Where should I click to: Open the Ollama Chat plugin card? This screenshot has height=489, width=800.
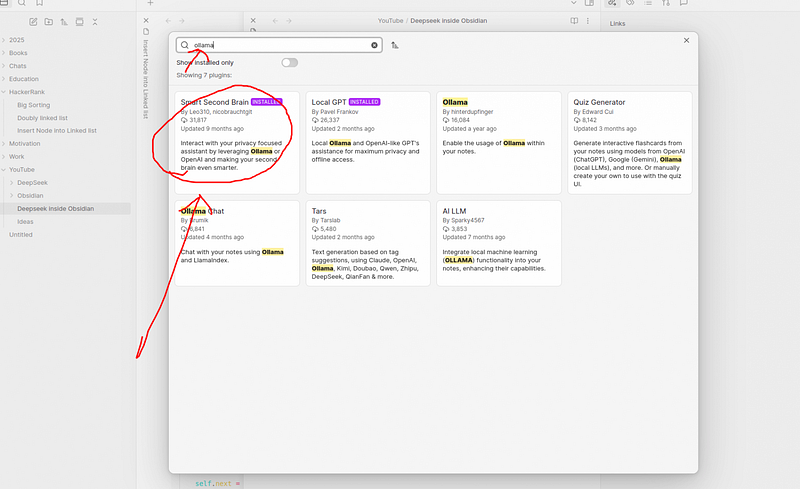coord(237,243)
